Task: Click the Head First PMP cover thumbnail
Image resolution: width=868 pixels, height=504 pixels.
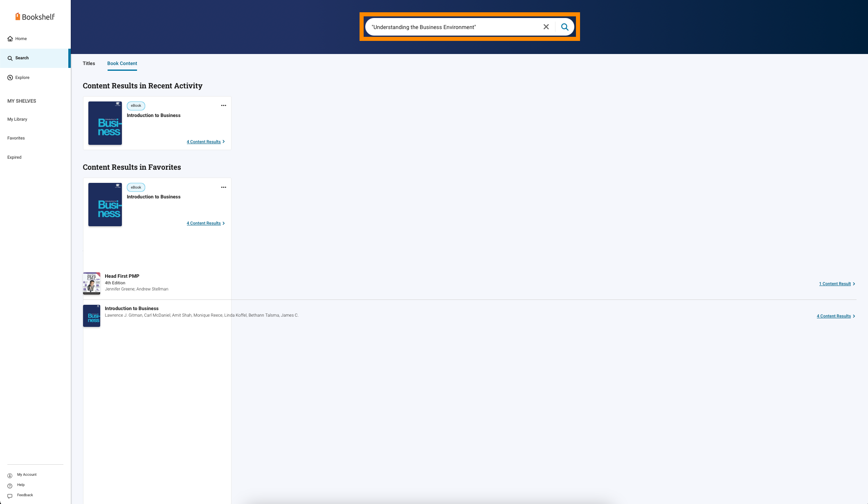Action: [x=92, y=283]
